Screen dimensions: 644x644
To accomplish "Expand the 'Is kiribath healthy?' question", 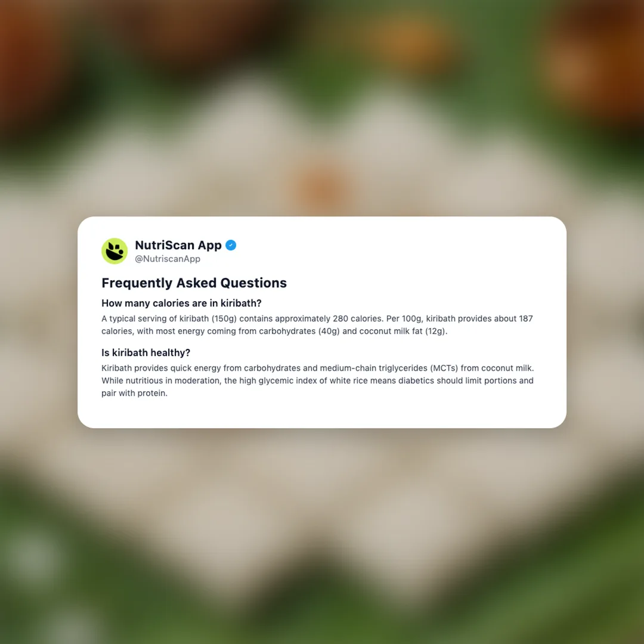I will pyautogui.click(x=146, y=353).
